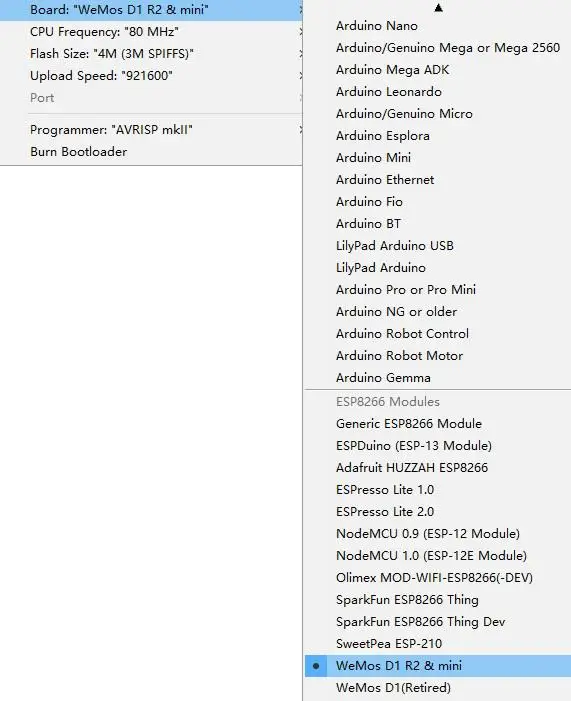Pick NodeMCU 1.0 (ESP-12E Module)

(x=438, y=555)
